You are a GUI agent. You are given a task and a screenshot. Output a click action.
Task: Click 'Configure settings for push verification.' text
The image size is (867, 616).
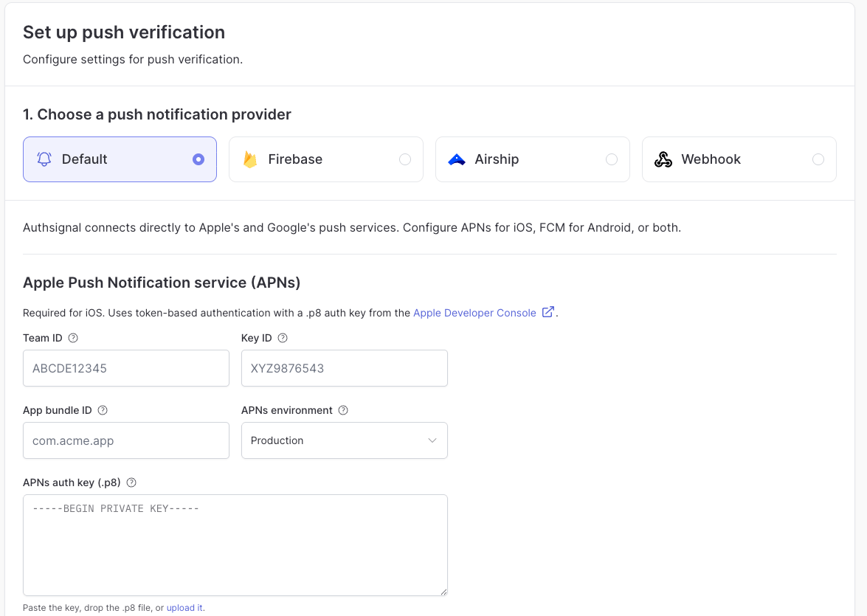click(x=133, y=59)
